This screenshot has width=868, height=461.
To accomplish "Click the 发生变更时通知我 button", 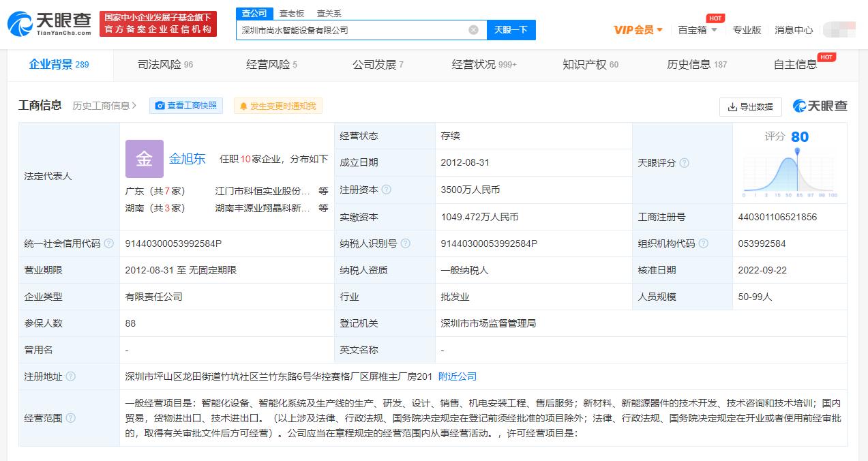I will [x=278, y=106].
